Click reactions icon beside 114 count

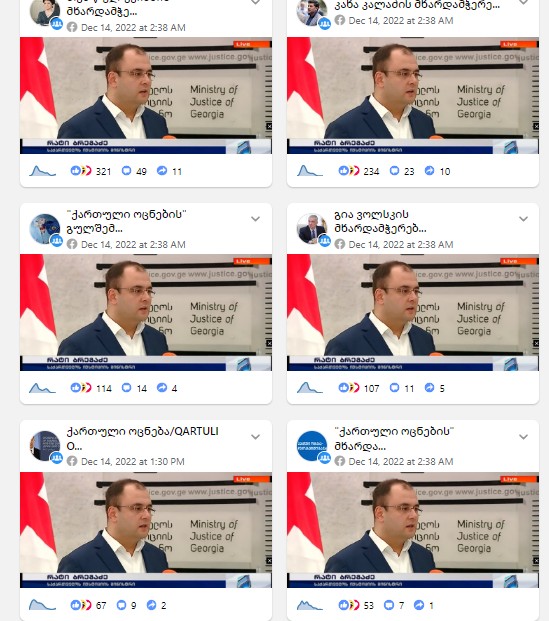81,388
